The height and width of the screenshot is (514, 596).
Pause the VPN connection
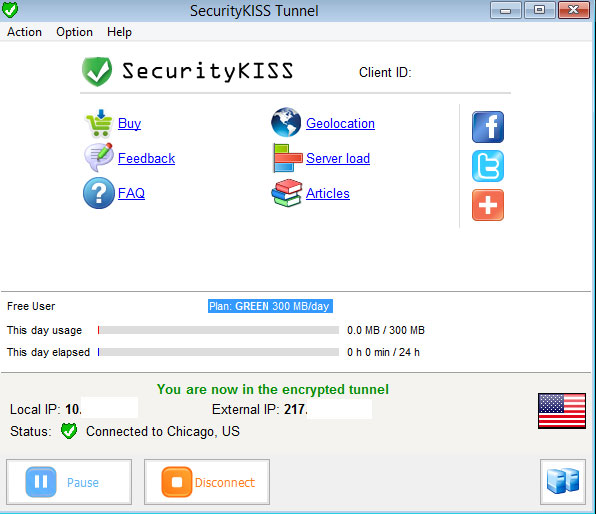69,482
